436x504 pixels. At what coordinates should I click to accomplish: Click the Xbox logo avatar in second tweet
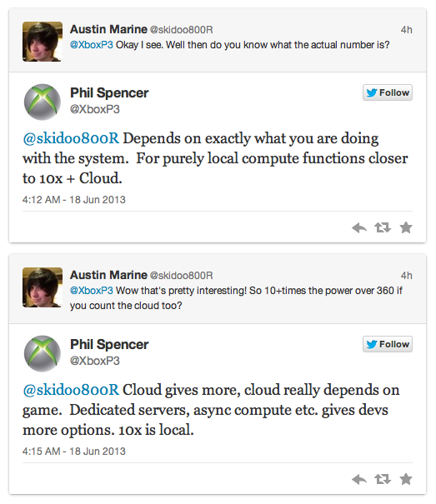coord(43,353)
